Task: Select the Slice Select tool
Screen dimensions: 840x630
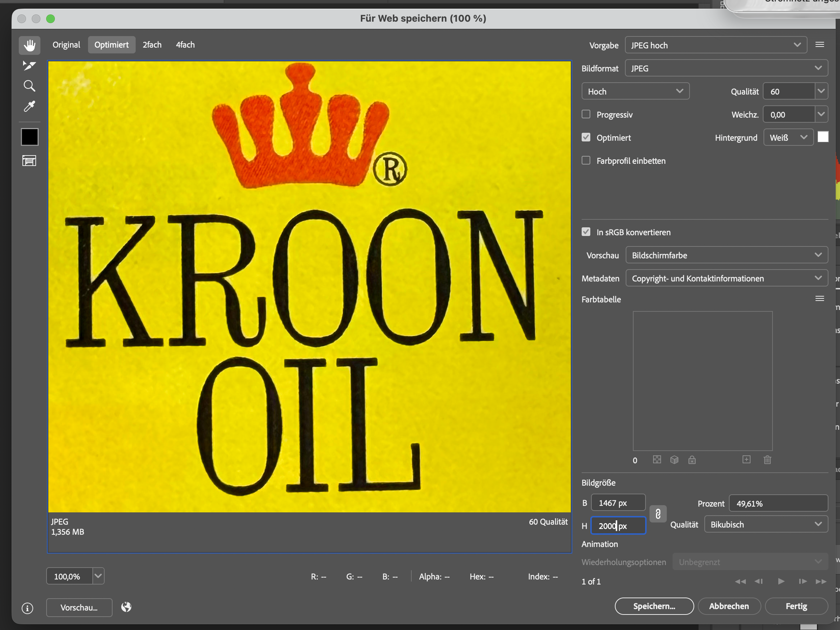Action: pos(29,66)
